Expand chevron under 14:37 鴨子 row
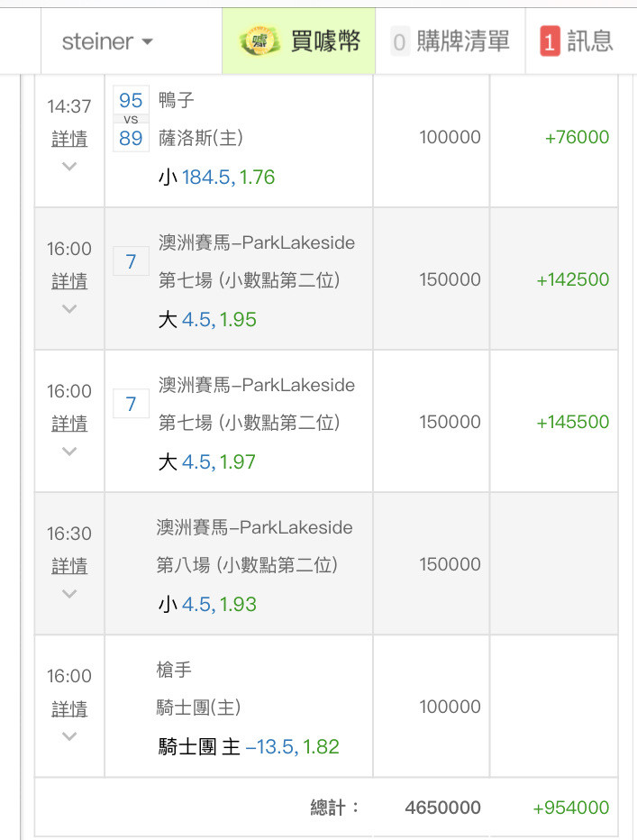This screenshot has width=637, height=840. tap(69, 166)
